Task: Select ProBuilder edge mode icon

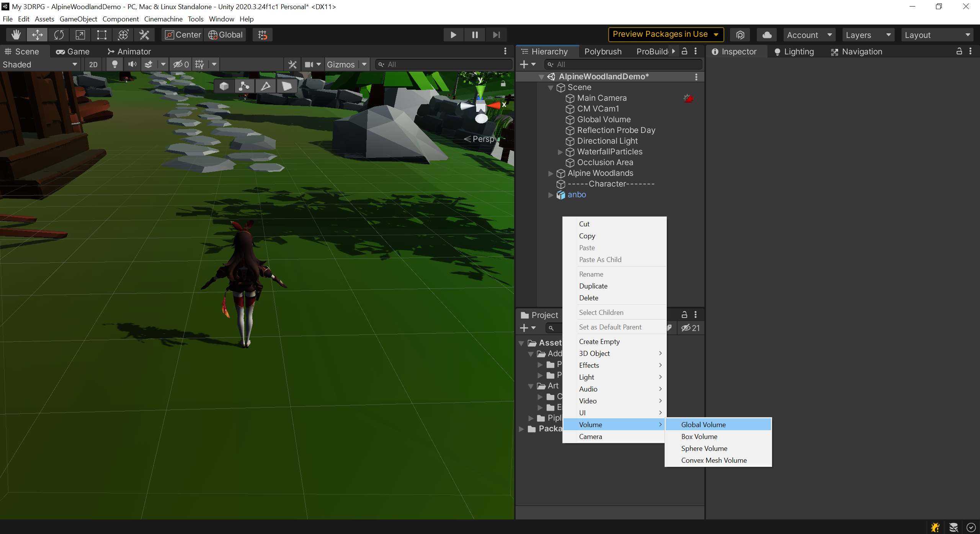Action: (266, 86)
